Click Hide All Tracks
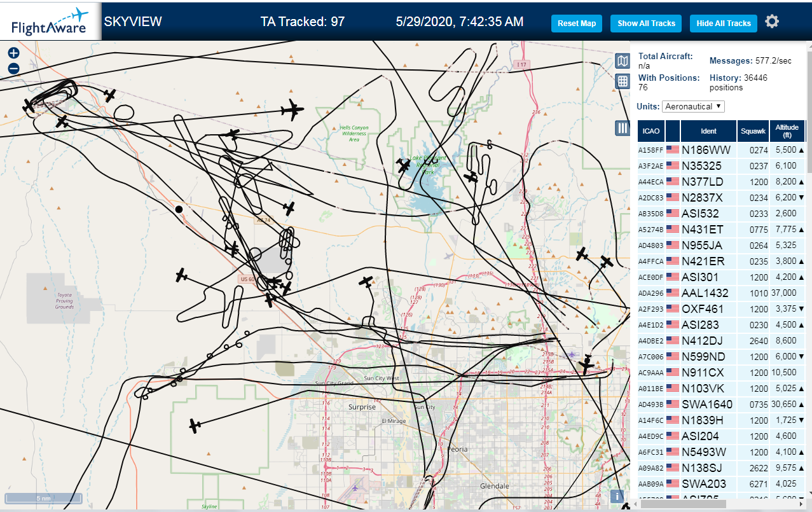 coord(724,24)
